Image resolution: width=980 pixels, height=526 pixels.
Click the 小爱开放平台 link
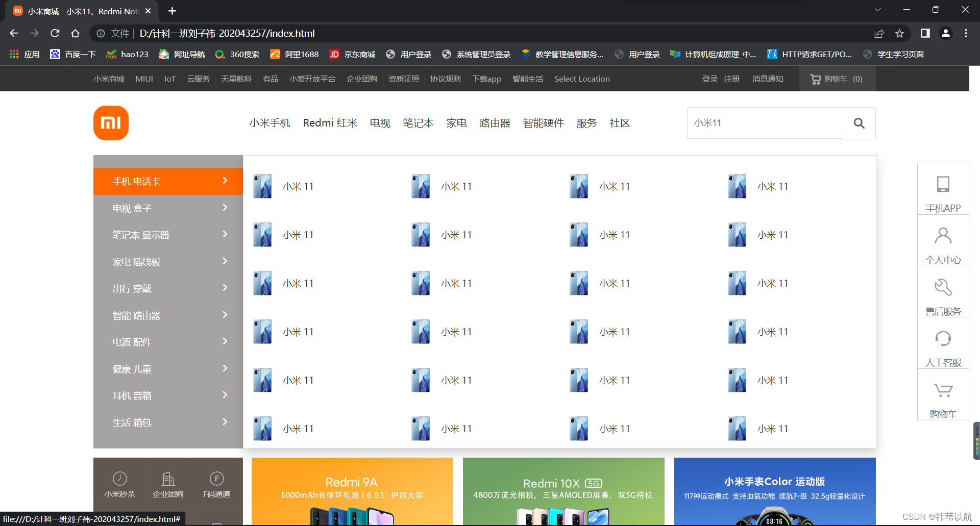(312, 79)
